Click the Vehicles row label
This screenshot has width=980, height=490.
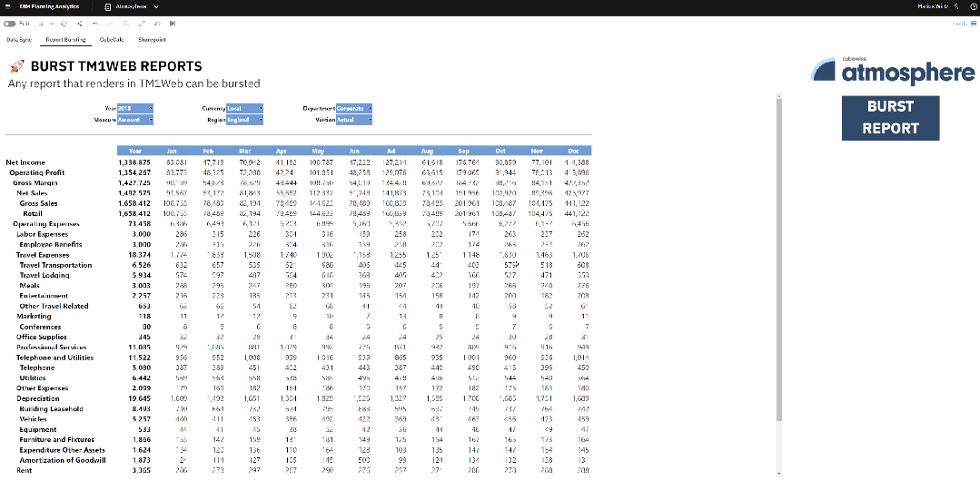33,419
